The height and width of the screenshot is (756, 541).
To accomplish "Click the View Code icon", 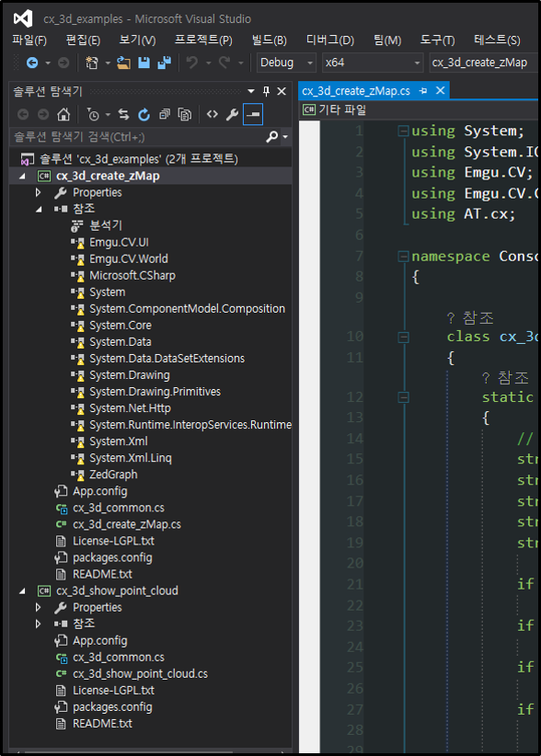I will [x=213, y=114].
